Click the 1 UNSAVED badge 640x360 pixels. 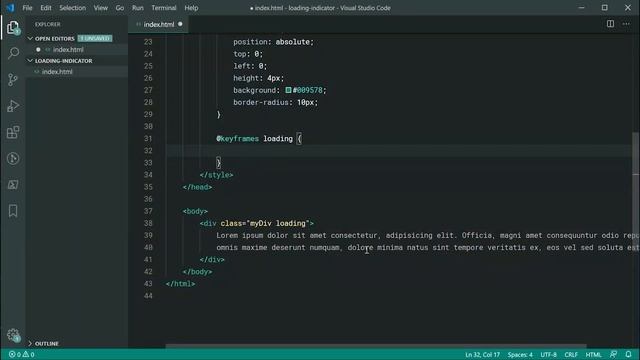click(95, 38)
